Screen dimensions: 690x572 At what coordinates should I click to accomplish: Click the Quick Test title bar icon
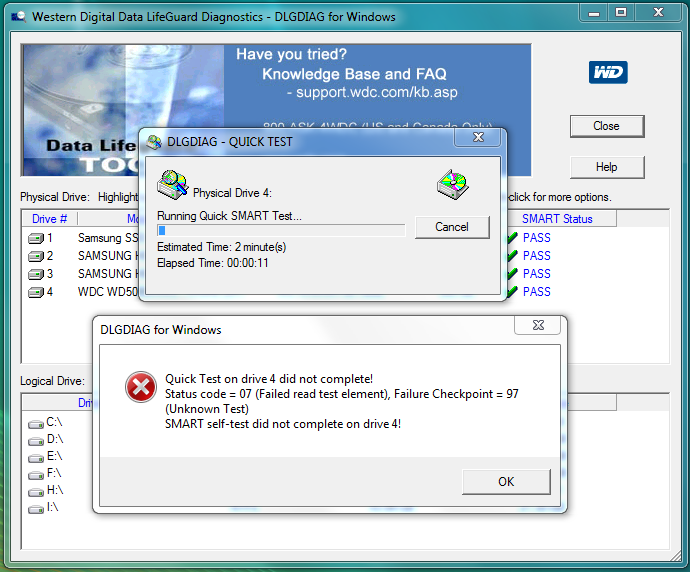[154, 142]
